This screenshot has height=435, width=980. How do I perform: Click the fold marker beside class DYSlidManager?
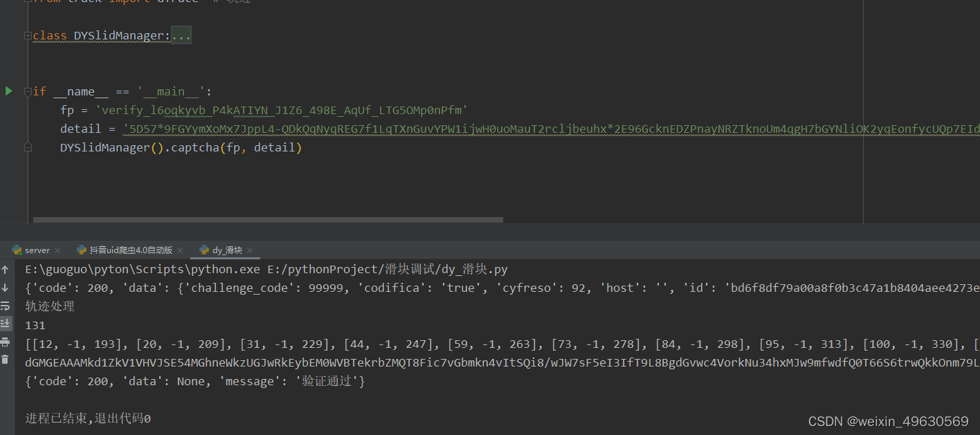(x=28, y=35)
